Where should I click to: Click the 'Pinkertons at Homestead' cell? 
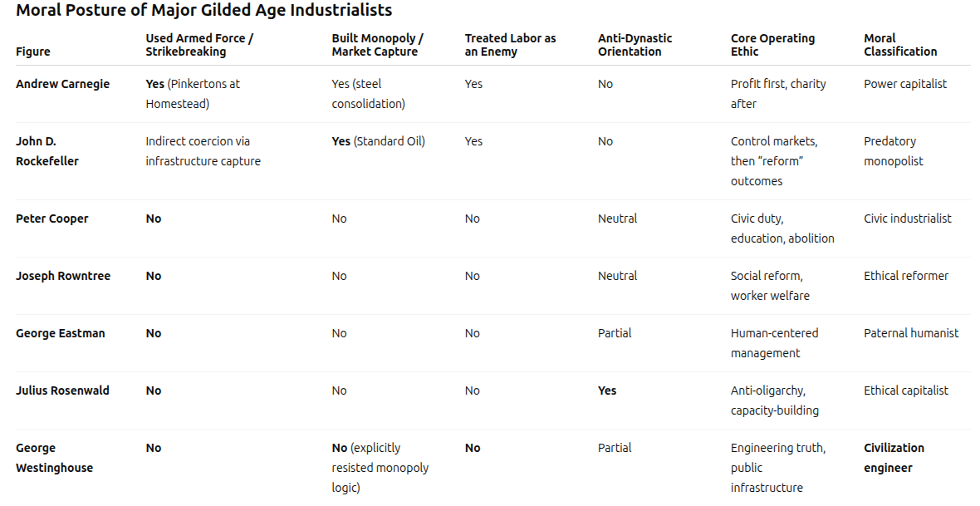point(193,94)
